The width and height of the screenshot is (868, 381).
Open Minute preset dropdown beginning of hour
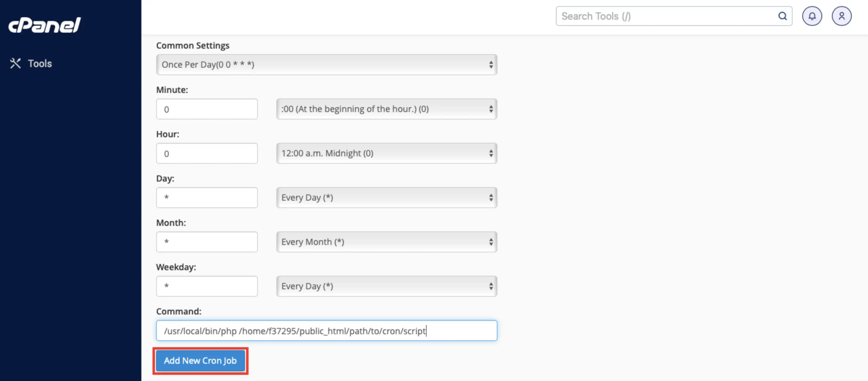click(387, 109)
